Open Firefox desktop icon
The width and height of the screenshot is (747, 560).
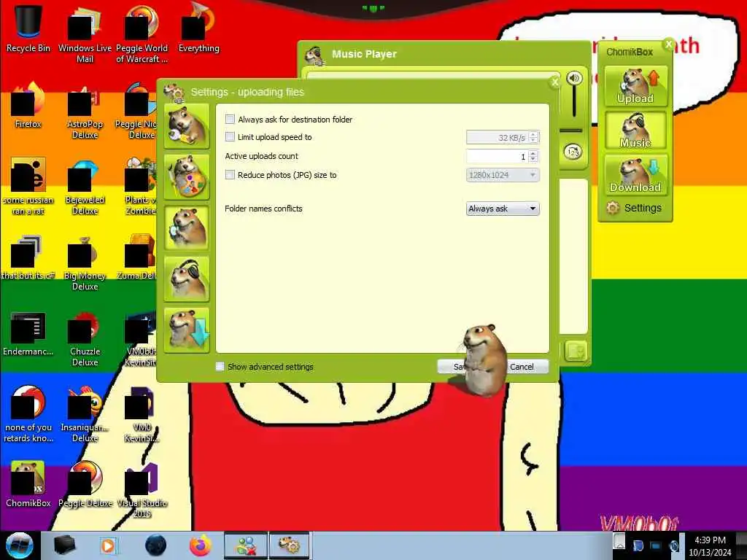click(x=28, y=104)
